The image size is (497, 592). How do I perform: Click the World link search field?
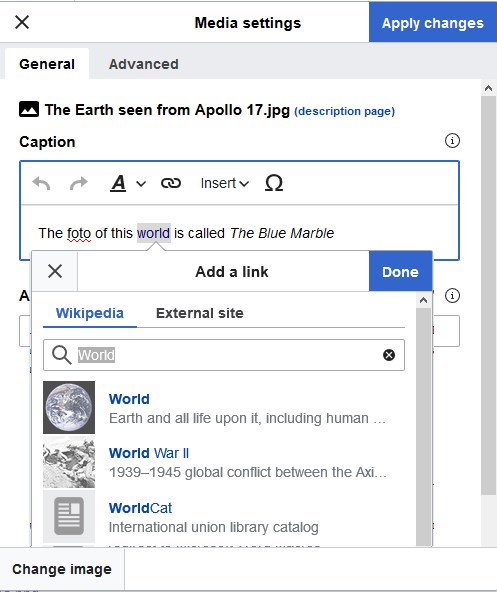coord(224,355)
